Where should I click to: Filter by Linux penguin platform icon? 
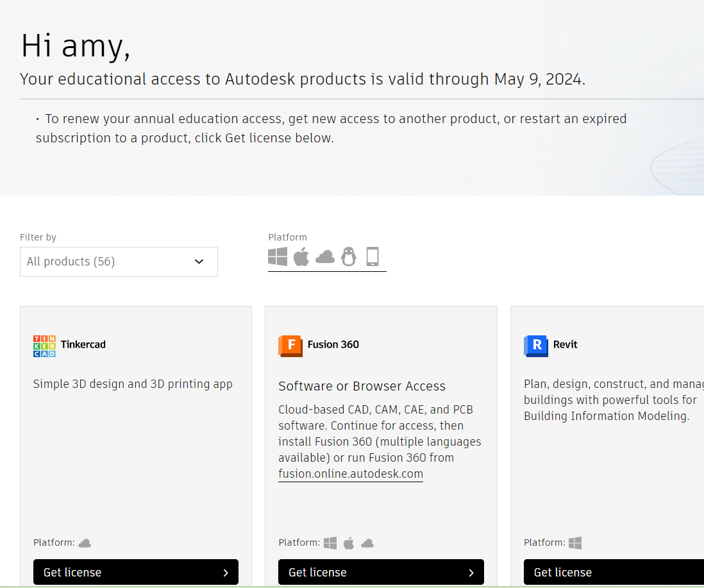click(x=349, y=256)
